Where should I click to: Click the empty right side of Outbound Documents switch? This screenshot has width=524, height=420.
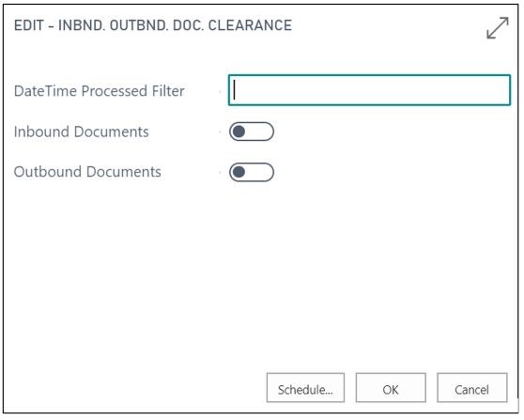[x=261, y=172]
